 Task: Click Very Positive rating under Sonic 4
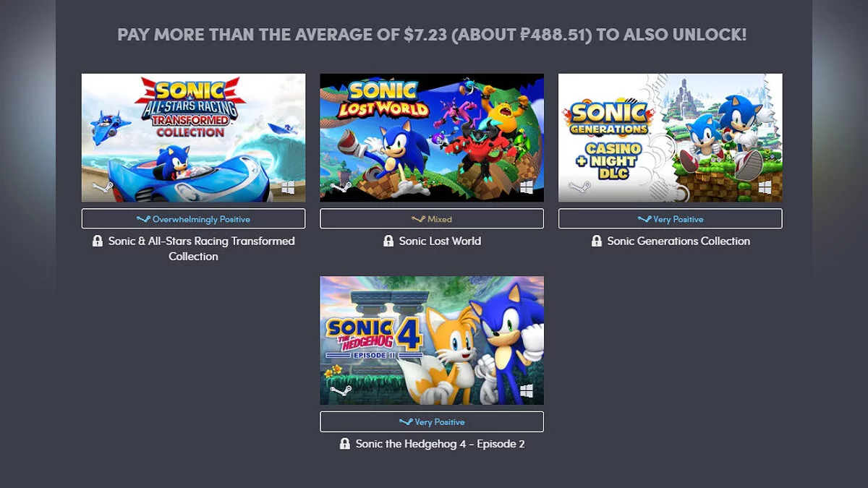[x=432, y=422]
